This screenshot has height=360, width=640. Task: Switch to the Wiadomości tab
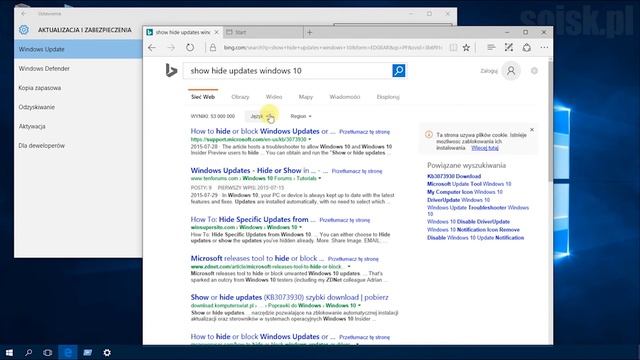(344, 97)
